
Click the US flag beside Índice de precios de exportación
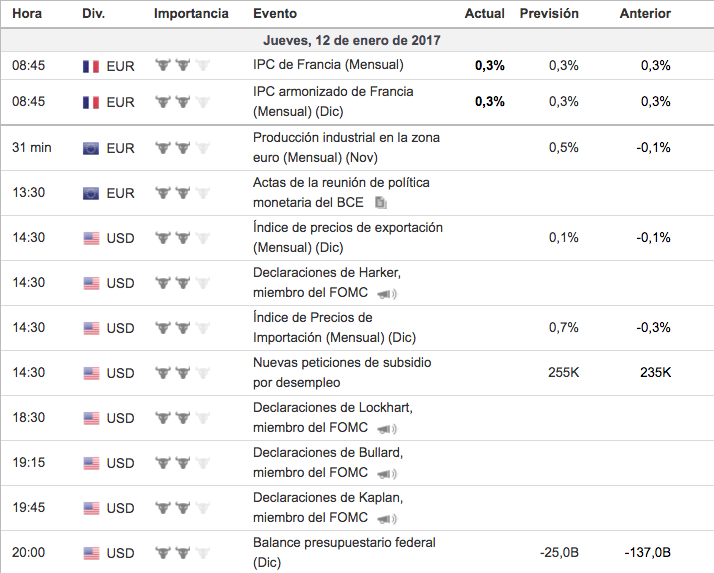(x=92, y=238)
